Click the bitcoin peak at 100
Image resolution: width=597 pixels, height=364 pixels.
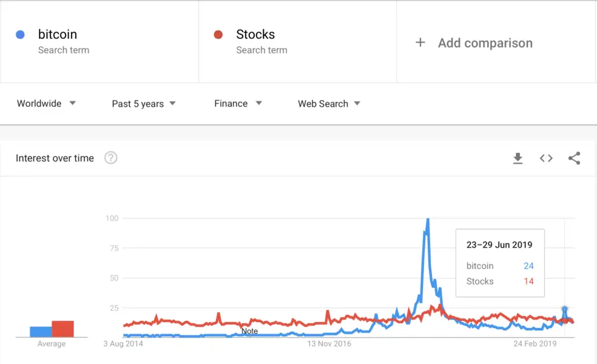428,220
